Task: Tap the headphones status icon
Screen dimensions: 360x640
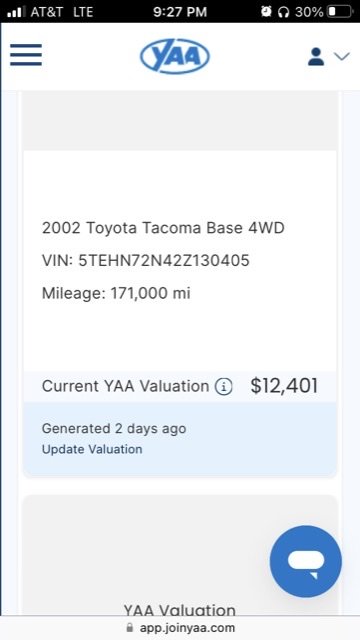Action: (283, 12)
